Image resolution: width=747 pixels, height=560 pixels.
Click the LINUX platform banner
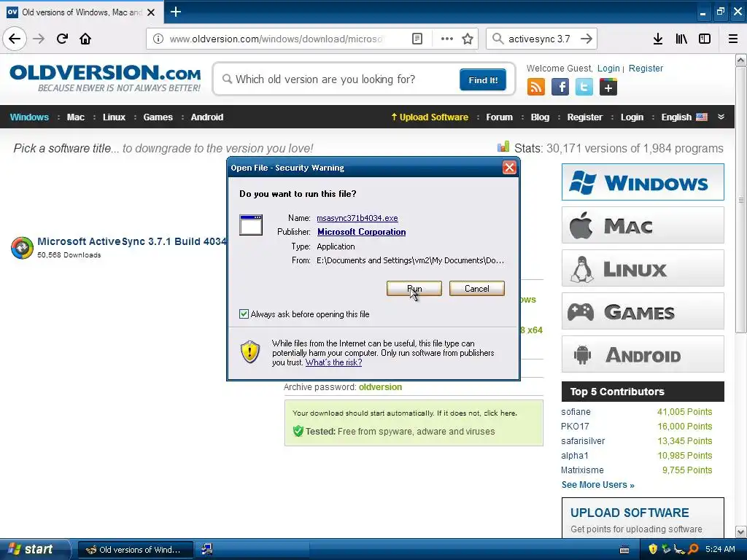[x=643, y=268]
